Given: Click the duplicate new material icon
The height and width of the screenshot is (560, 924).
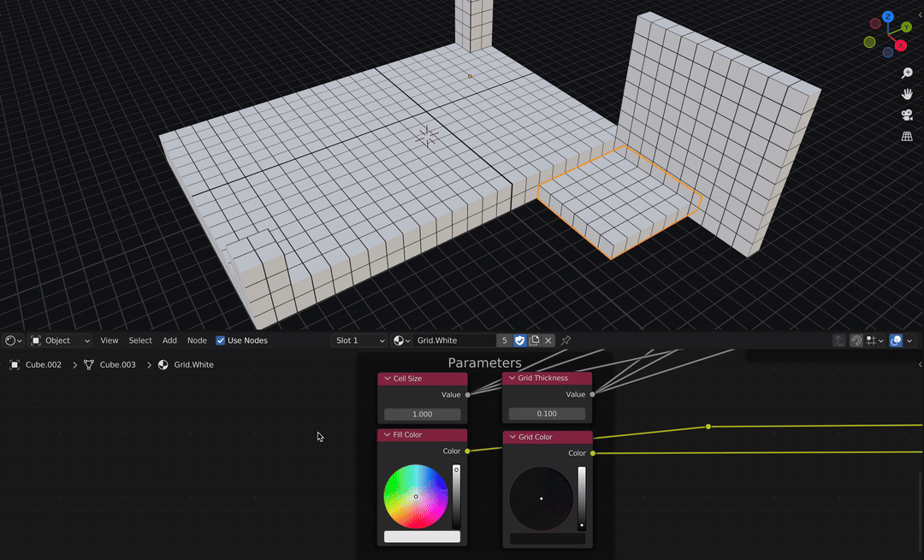Looking at the screenshot, I should pyautogui.click(x=534, y=340).
